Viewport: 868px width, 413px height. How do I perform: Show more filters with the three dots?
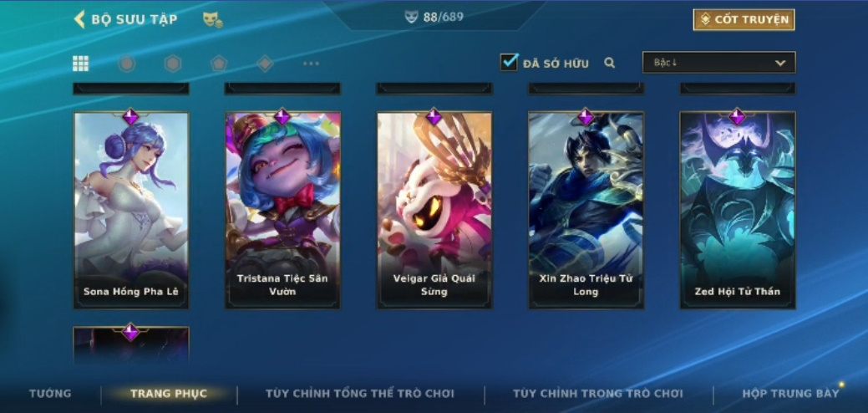coord(311,64)
